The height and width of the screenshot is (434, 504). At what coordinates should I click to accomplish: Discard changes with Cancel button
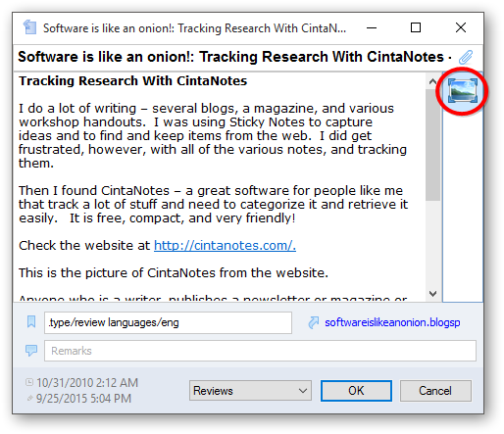[x=435, y=391]
